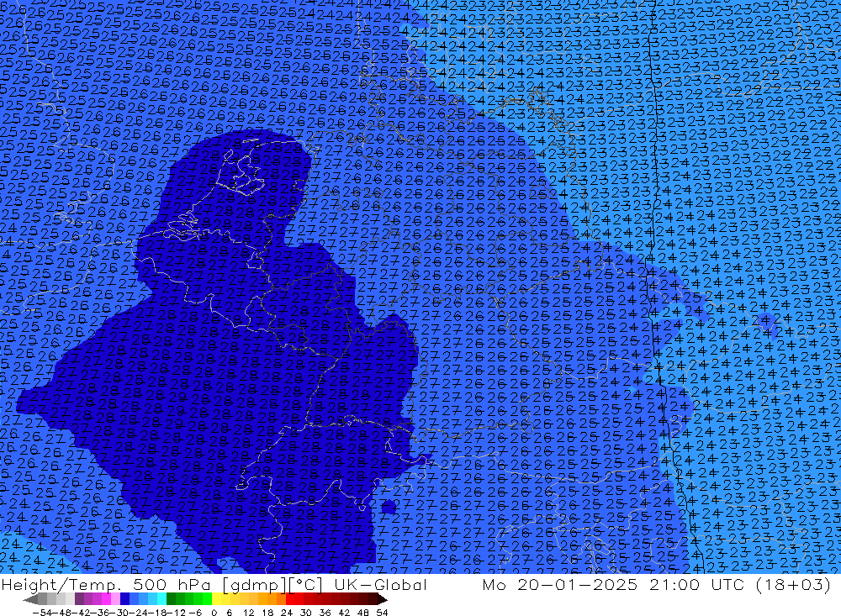841x616 pixels.
Task: Click the '(18+03)' forecast run text
Action: coord(794,584)
